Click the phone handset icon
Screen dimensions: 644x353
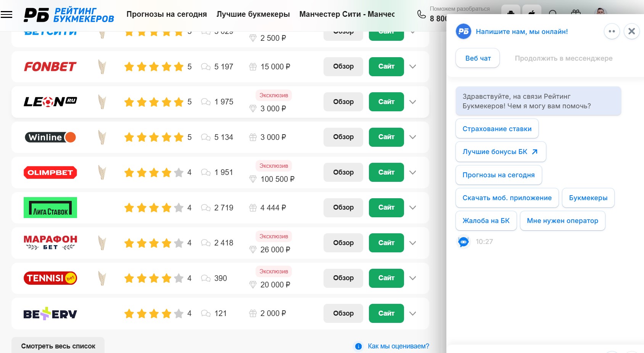click(421, 14)
